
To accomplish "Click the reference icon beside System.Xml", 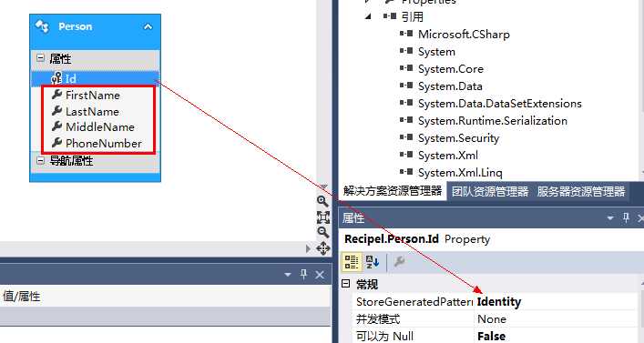I will point(406,155).
